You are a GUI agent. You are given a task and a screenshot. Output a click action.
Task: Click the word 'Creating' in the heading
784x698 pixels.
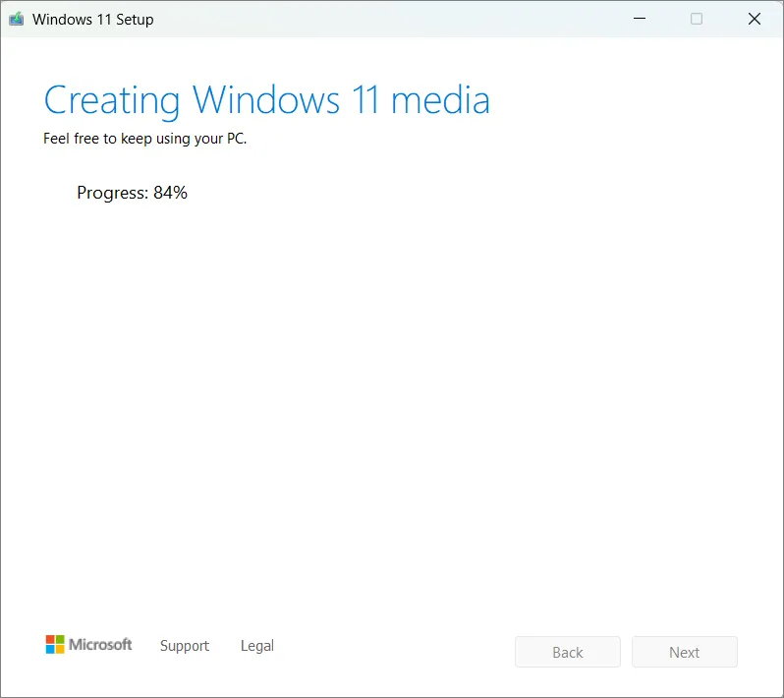112,100
